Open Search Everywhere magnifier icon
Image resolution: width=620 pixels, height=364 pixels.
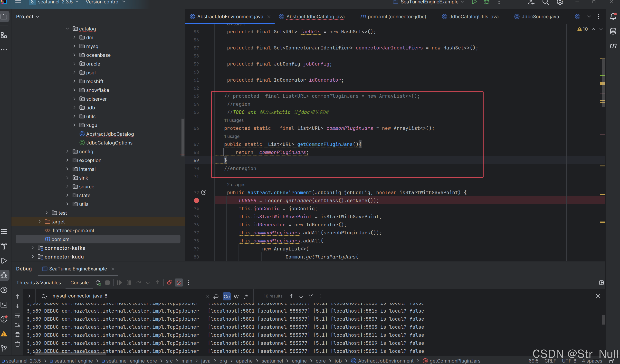click(x=545, y=2)
